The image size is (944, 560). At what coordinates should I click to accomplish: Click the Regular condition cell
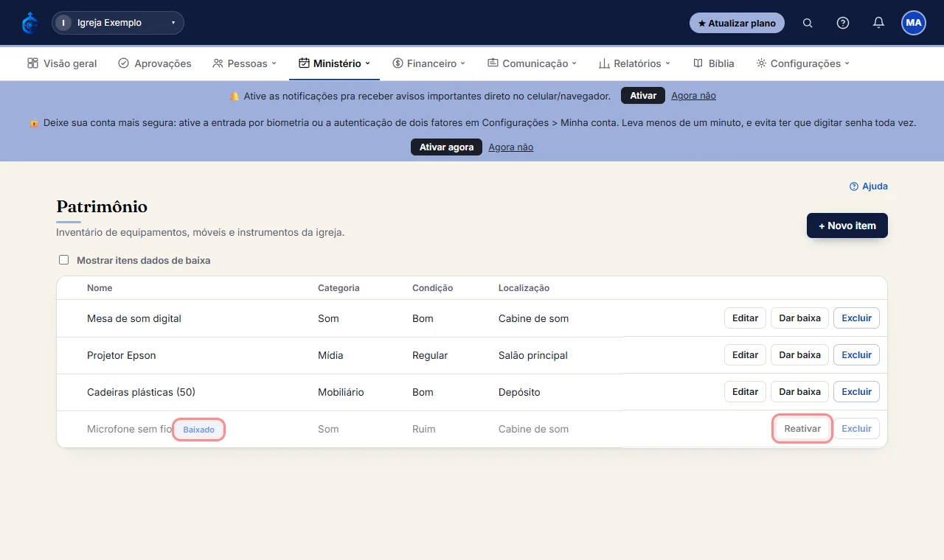click(x=430, y=355)
